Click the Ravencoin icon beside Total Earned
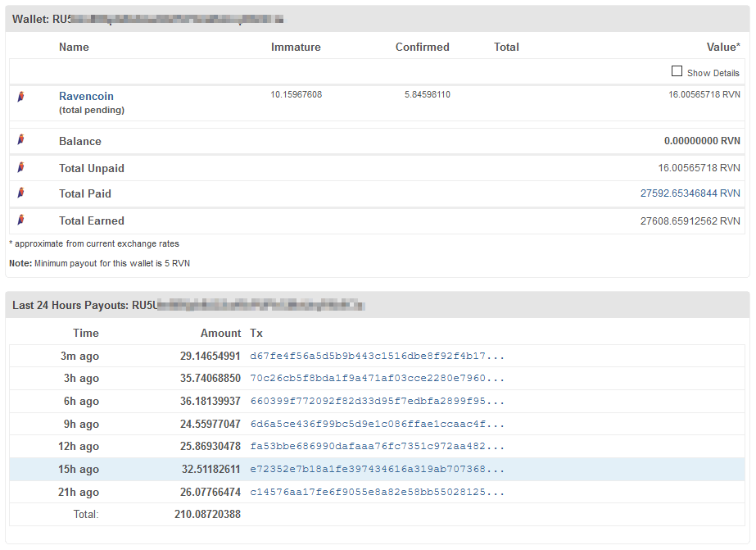Screen dimensions: 756x550 point(20,219)
